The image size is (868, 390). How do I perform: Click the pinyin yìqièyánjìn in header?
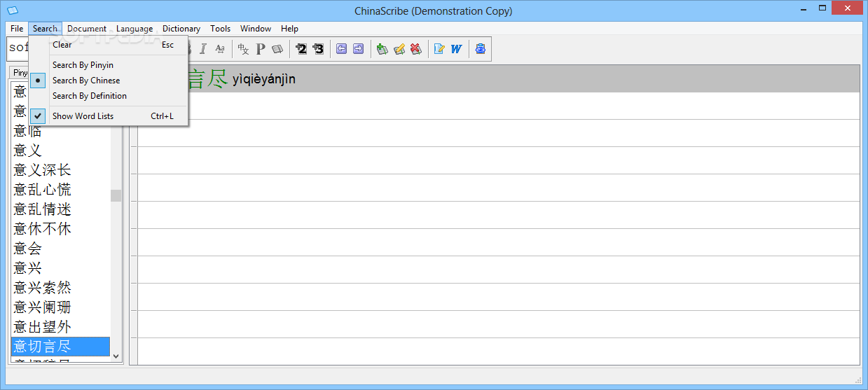pyautogui.click(x=264, y=79)
